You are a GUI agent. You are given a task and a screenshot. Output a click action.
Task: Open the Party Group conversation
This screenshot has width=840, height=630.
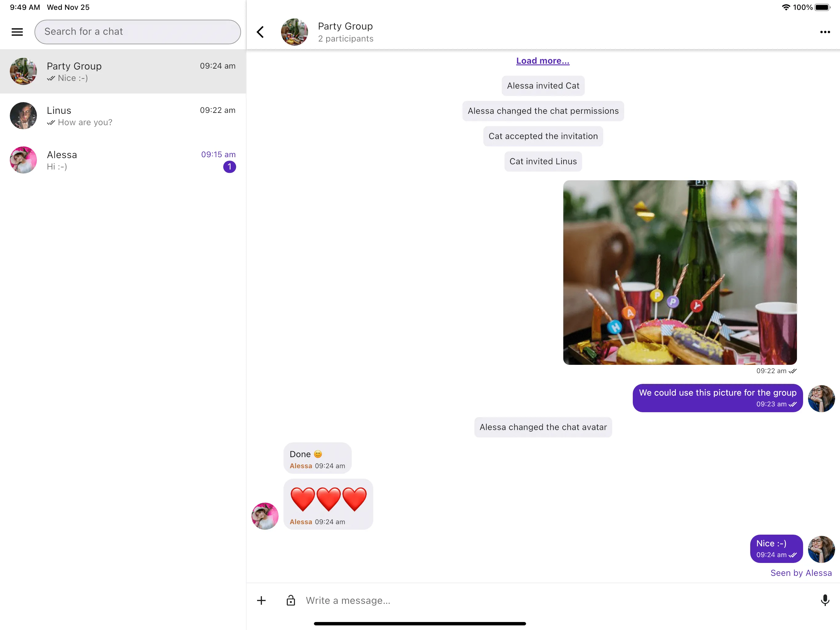(x=123, y=71)
